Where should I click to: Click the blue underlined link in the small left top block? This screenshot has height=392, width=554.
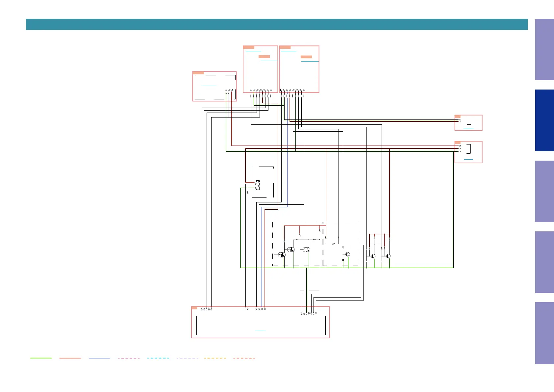(x=209, y=86)
